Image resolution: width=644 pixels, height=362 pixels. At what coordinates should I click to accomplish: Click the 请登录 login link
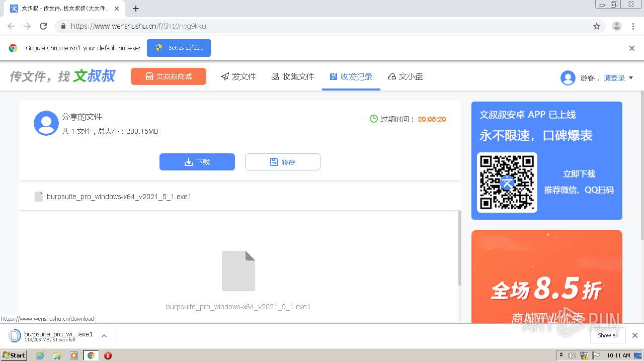(x=614, y=78)
